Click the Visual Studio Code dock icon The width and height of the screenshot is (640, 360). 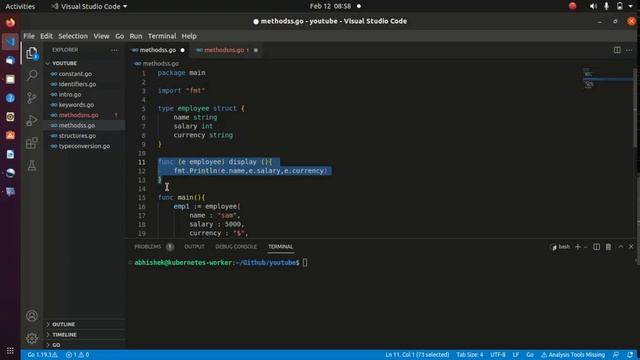pyautogui.click(x=10, y=41)
